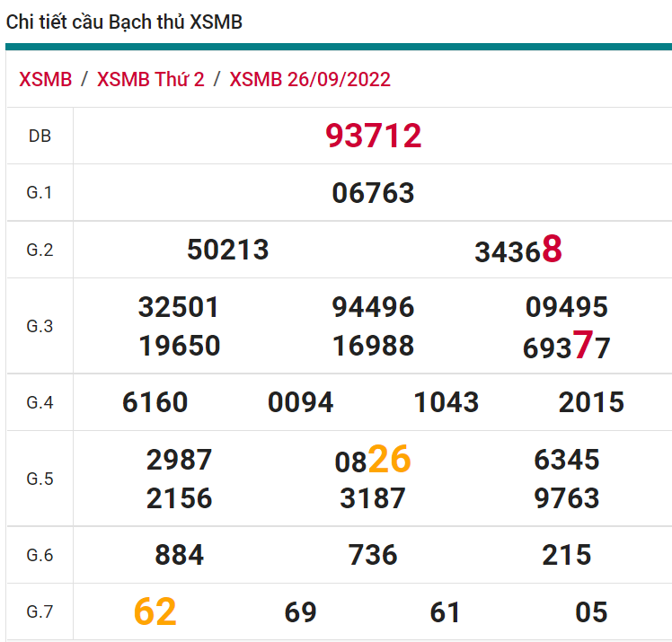
Task: Click the G.1 prize number 06763
Action: point(373,193)
